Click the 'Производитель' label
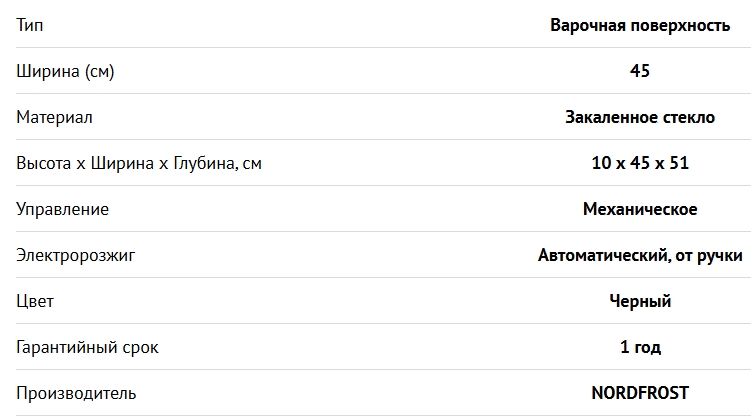This screenshot has width=751, height=419. [76, 393]
